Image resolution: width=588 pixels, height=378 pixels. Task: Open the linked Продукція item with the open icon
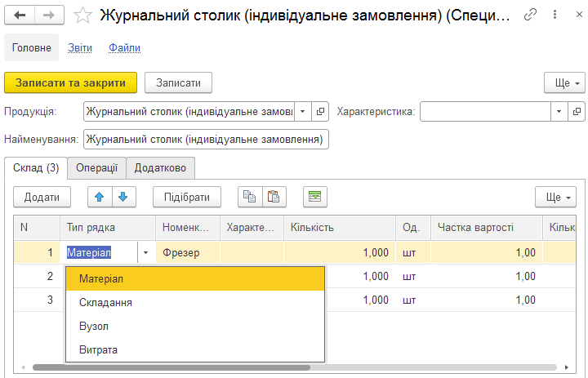click(320, 111)
